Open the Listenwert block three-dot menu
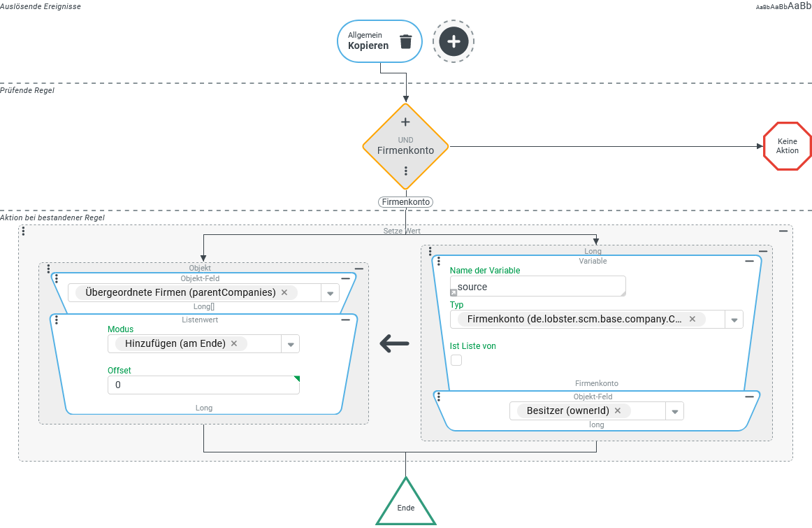The image size is (812, 528). [57, 320]
